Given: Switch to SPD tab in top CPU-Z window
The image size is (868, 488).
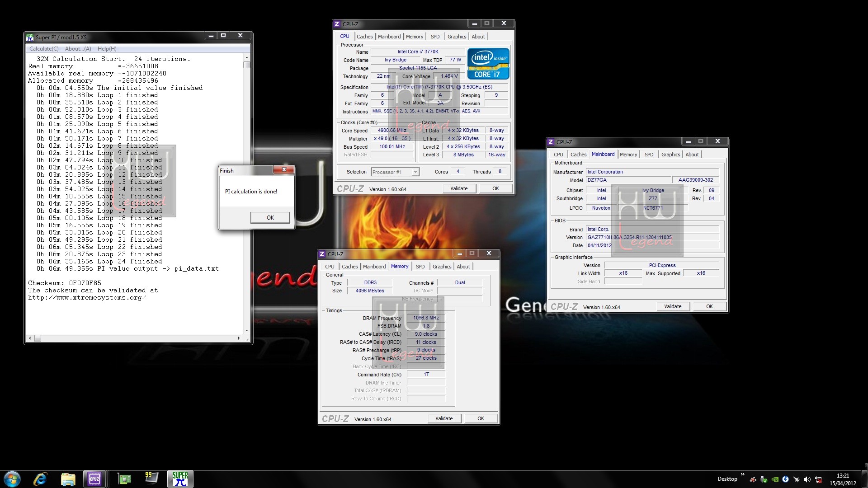Looking at the screenshot, I should (435, 37).
